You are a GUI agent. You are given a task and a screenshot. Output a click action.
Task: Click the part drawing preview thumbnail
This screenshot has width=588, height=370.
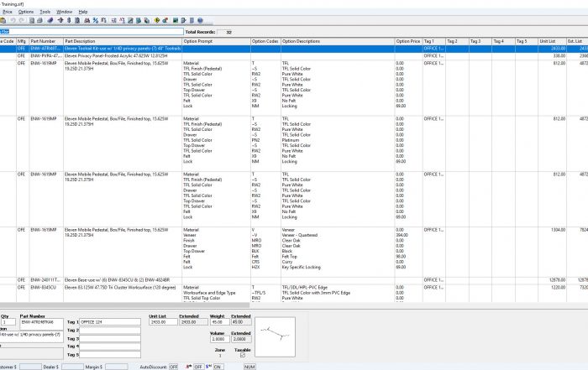click(275, 337)
